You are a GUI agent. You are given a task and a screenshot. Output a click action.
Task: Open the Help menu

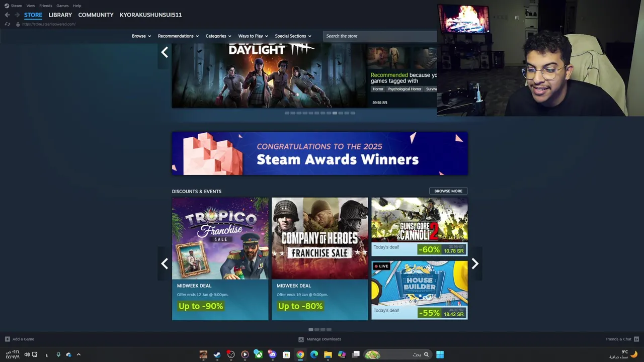point(77,6)
